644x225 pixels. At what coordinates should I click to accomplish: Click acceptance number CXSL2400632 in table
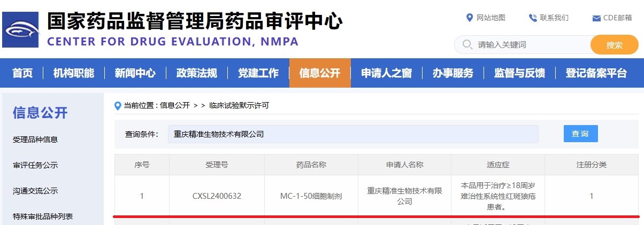[x=217, y=196]
